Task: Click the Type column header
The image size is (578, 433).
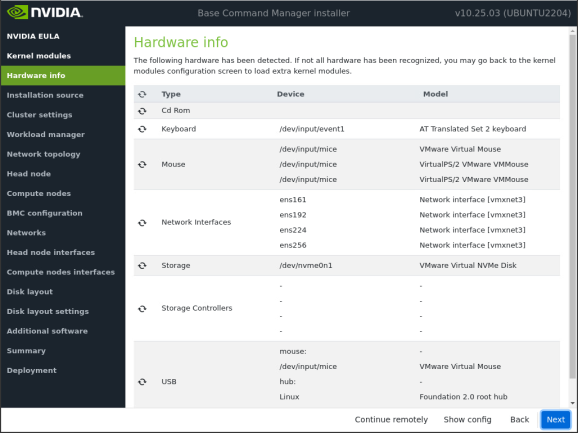Action: (x=171, y=94)
